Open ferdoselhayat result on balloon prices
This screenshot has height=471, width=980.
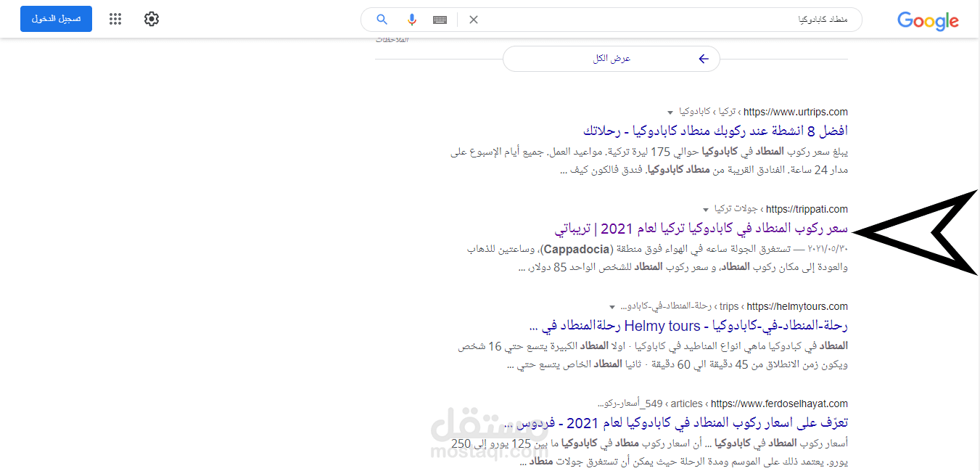coord(675,422)
